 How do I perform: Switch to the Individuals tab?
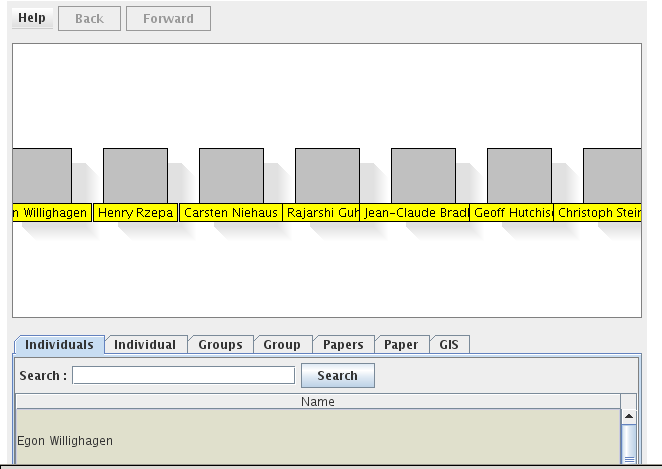59,345
